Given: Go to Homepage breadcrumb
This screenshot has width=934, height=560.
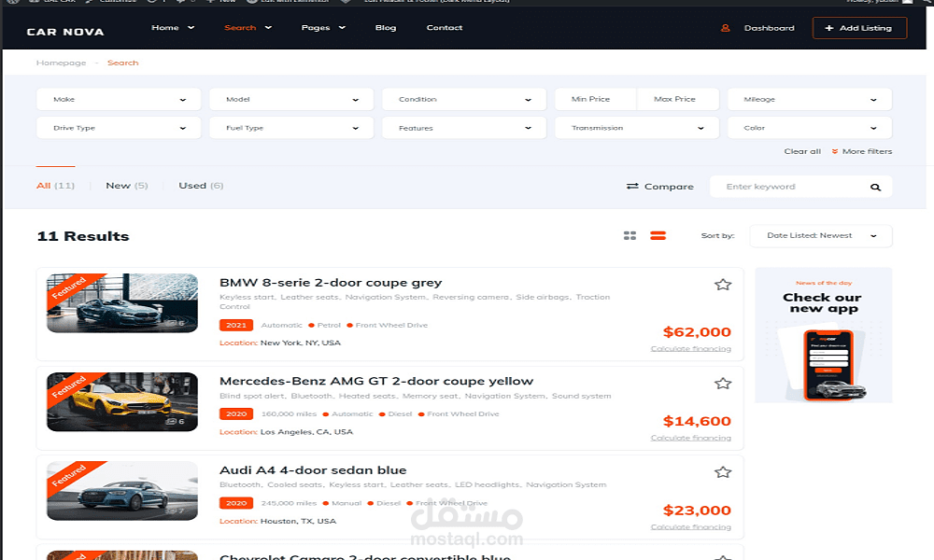Looking at the screenshot, I should point(61,63).
